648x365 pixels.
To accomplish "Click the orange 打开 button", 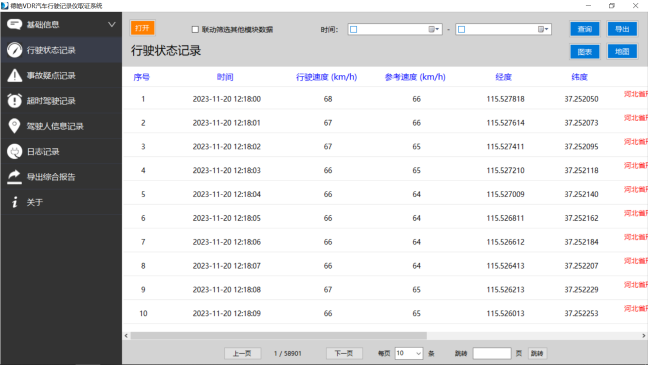I will 142,28.
